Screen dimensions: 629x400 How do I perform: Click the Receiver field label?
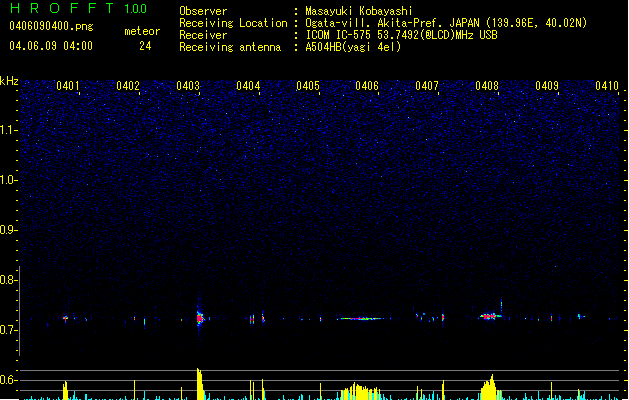(x=203, y=35)
